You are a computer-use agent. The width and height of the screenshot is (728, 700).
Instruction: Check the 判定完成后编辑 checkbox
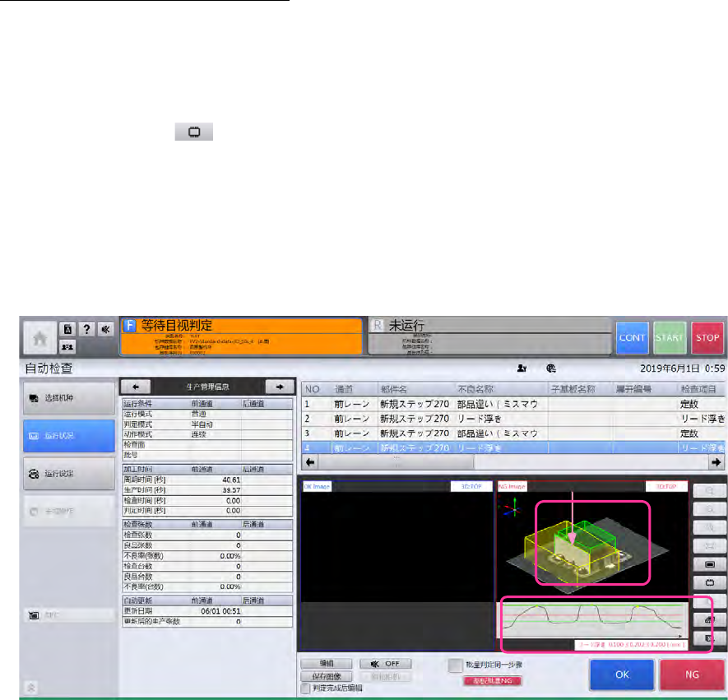305,688
